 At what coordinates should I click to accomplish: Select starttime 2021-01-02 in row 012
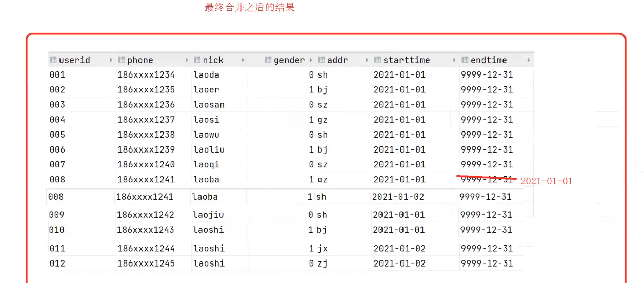pos(399,263)
